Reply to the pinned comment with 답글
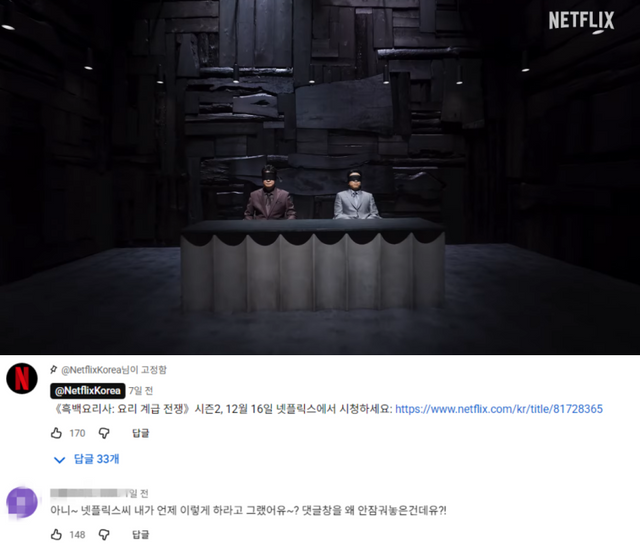This screenshot has width=640, height=552. click(x=141, y=433)
